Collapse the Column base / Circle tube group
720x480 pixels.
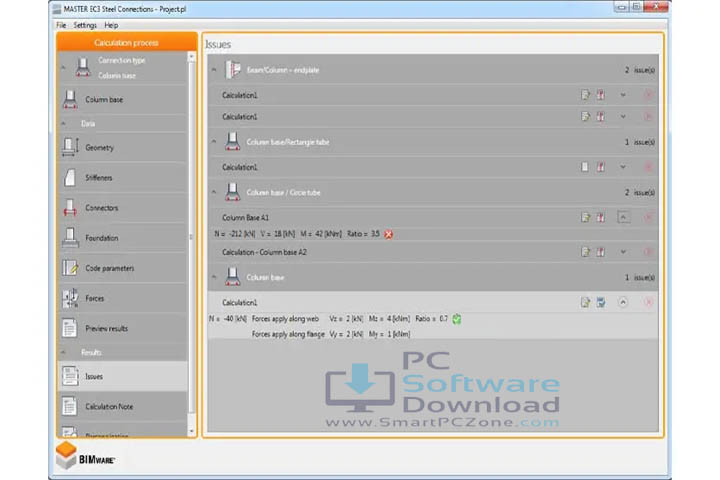[214, 192]
